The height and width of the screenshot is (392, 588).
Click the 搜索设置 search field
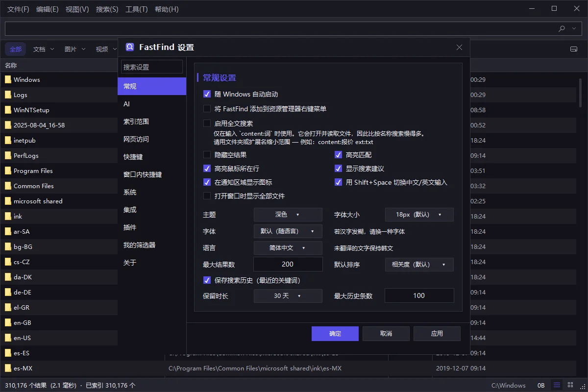(x=152, y=67)
